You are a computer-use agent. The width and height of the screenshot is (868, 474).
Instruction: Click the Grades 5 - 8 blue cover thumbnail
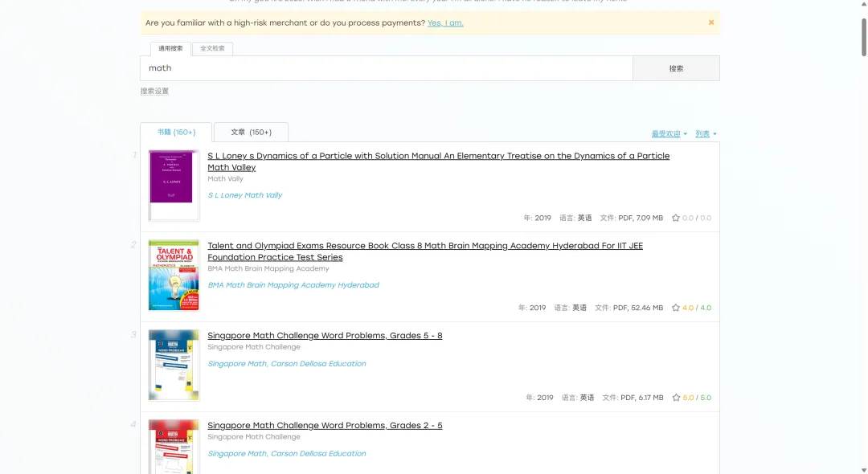click(x=174, y=365)
